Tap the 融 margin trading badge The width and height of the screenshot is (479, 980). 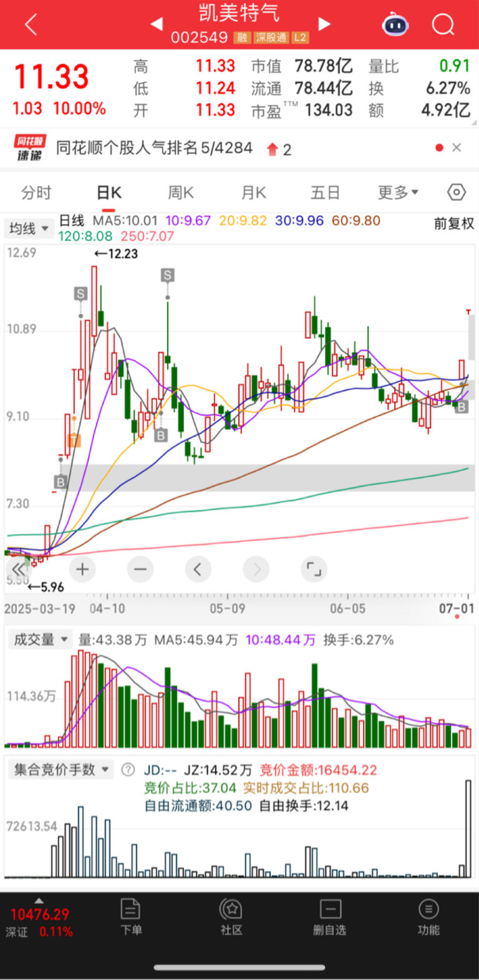coord(242,37)
